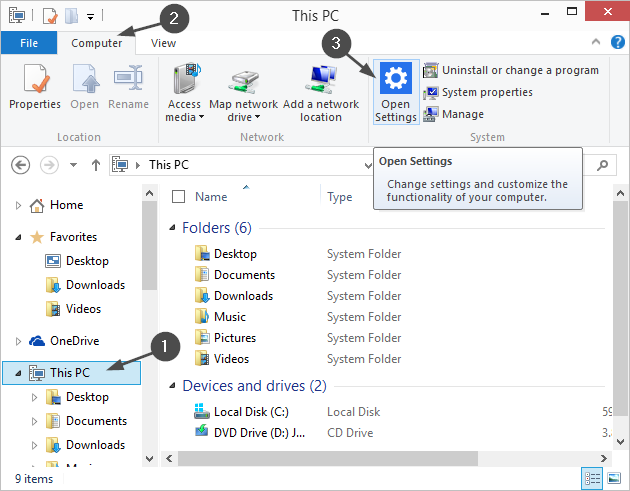This screenshot has width=630, height=491.
Task: Expand Documents under This PC
Action: 34,421
